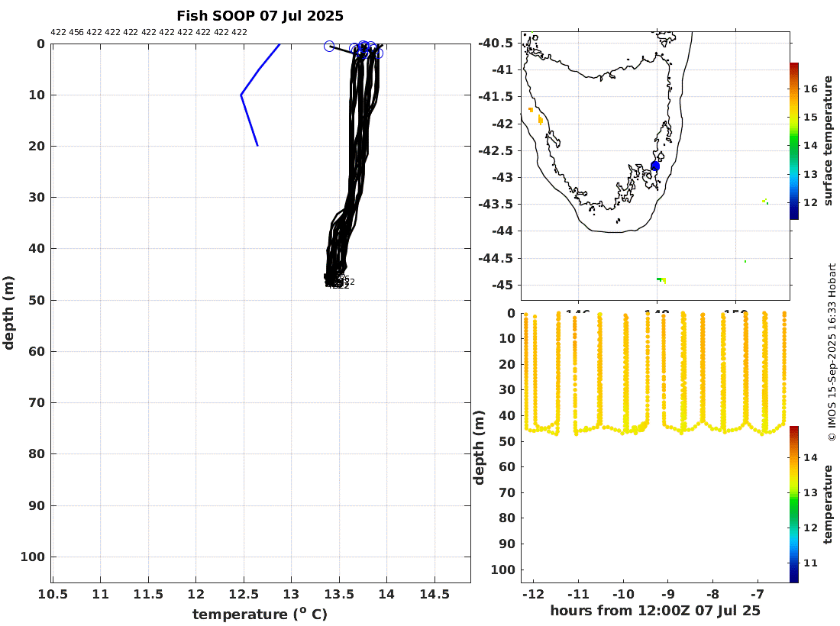Click the 'temperature (° C)' x-axis label
The width and height of the screenshot is (840, 626).
260,615
